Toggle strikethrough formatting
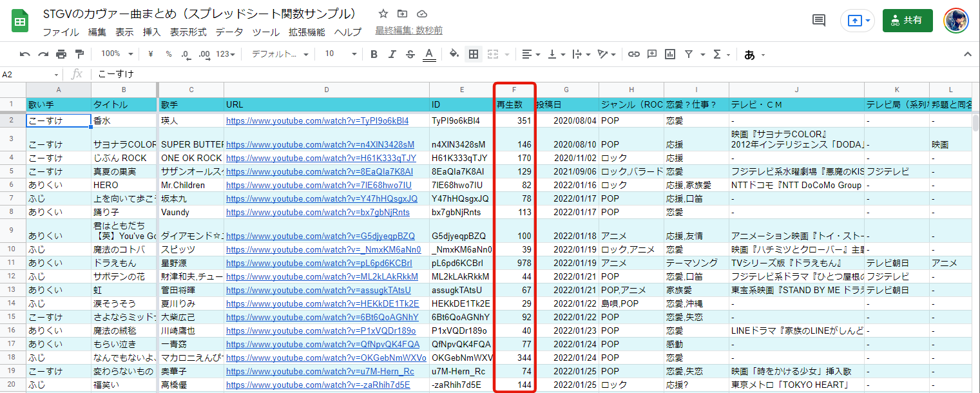Viewport: 980px width, 393px height. pyautogui.click(x=410, y=54)
